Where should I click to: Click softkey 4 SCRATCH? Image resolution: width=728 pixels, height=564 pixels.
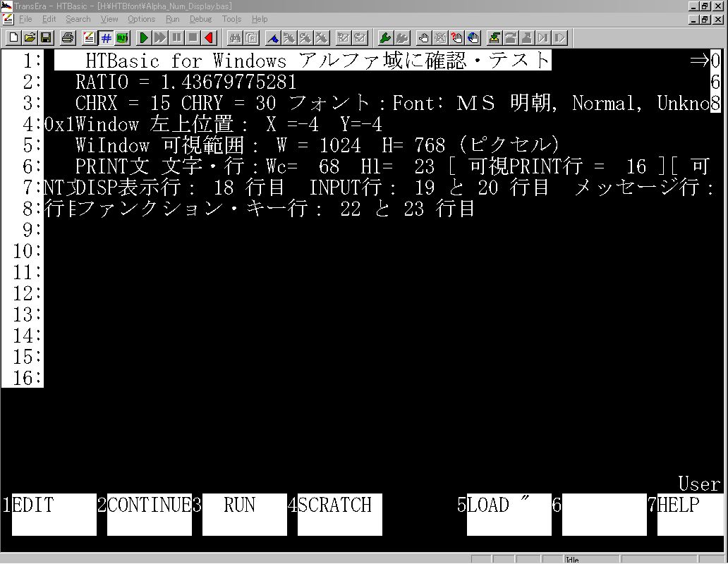[339, 515]
